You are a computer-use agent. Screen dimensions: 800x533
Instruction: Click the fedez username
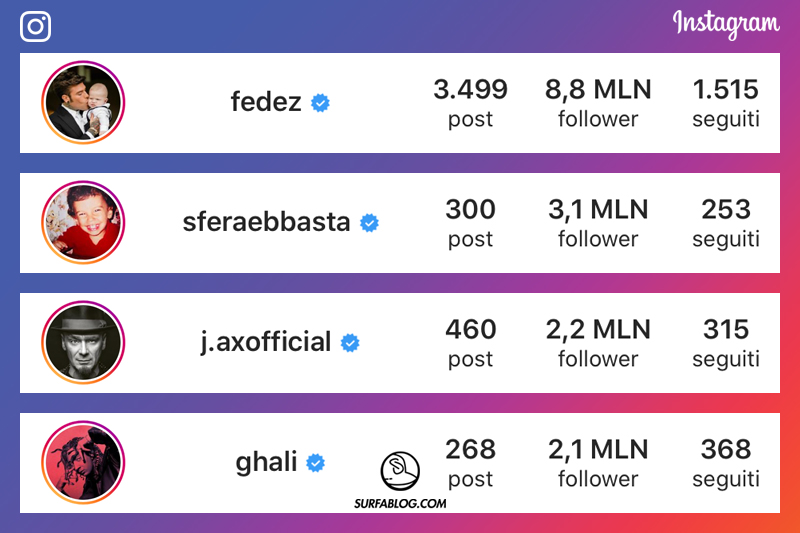(x=266, y=102)
